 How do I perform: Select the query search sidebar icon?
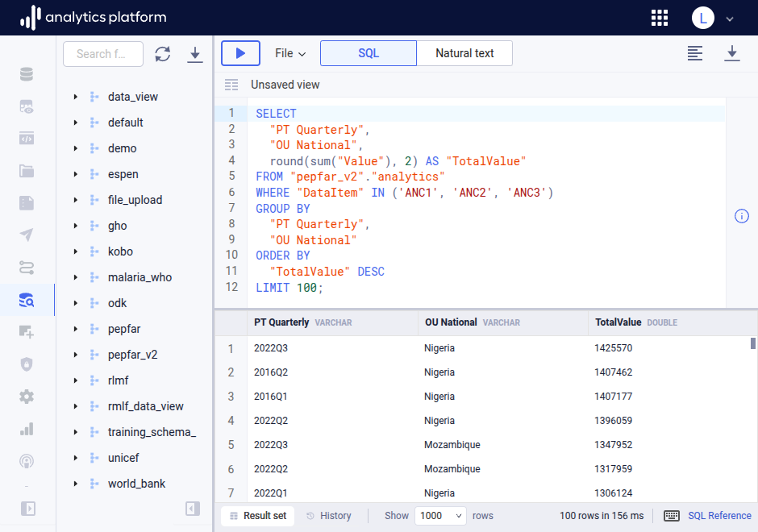27,300
